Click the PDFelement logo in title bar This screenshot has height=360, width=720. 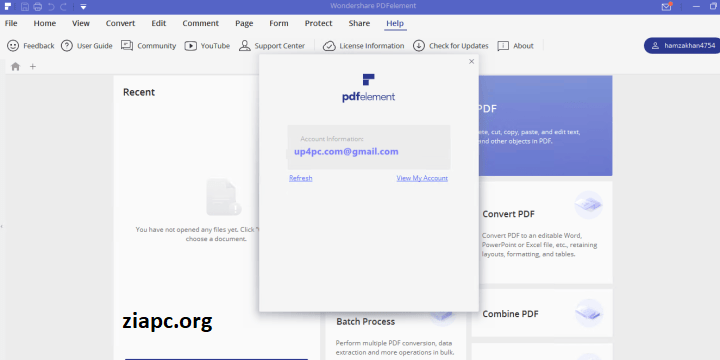pos(8,6)
